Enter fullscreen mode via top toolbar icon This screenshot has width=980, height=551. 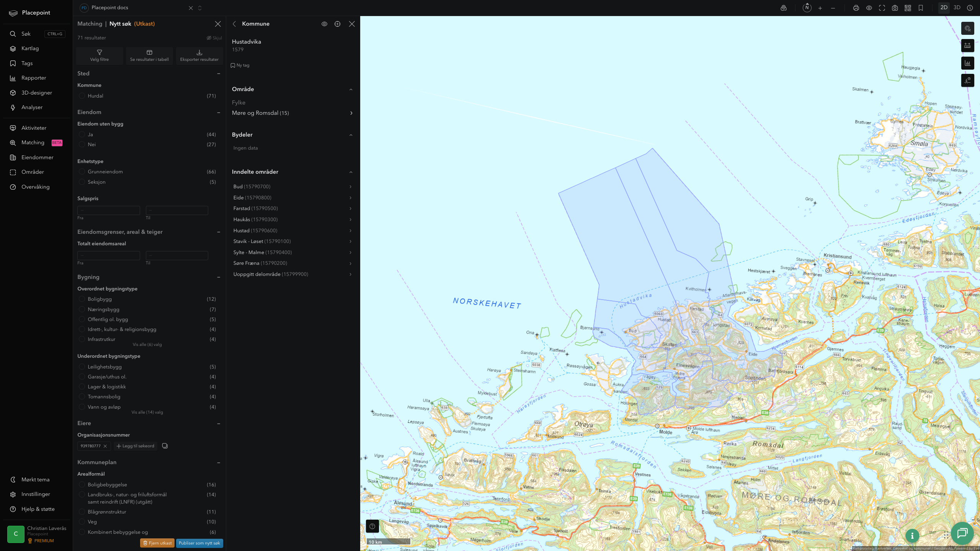(882, 8)
